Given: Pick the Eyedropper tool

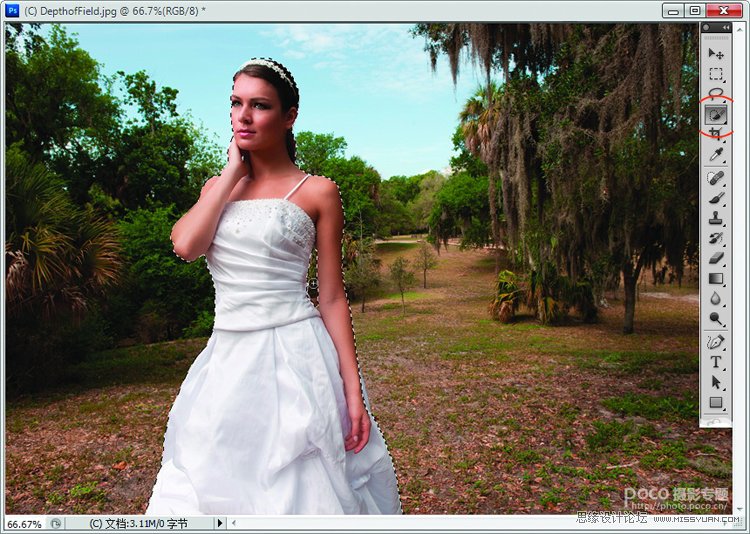Looking at the screenshot, I should click(716, 155).
